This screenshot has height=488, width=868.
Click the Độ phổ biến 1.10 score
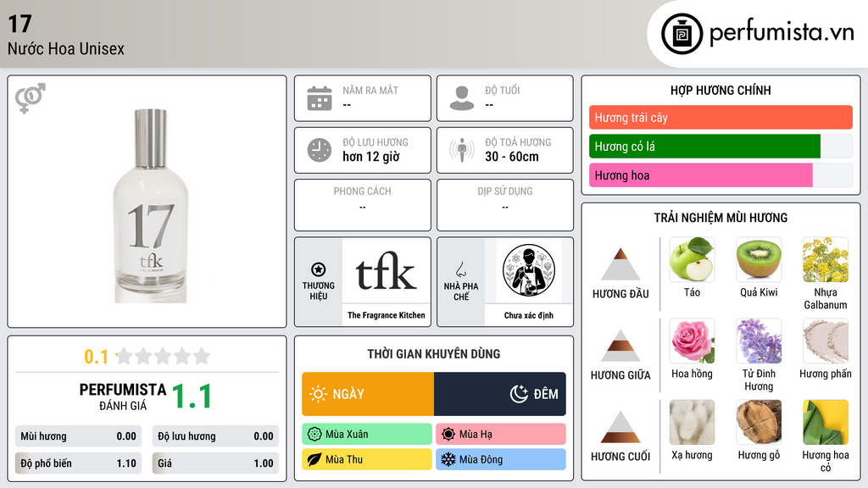pyautogui.click(x=78, y=463)
